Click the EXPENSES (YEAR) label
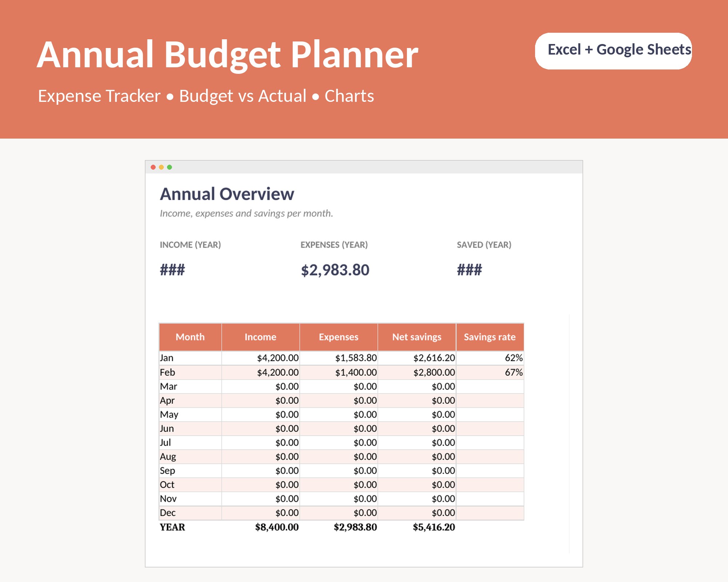This screenshot has height=582, width=728. (x=334, y=245)
